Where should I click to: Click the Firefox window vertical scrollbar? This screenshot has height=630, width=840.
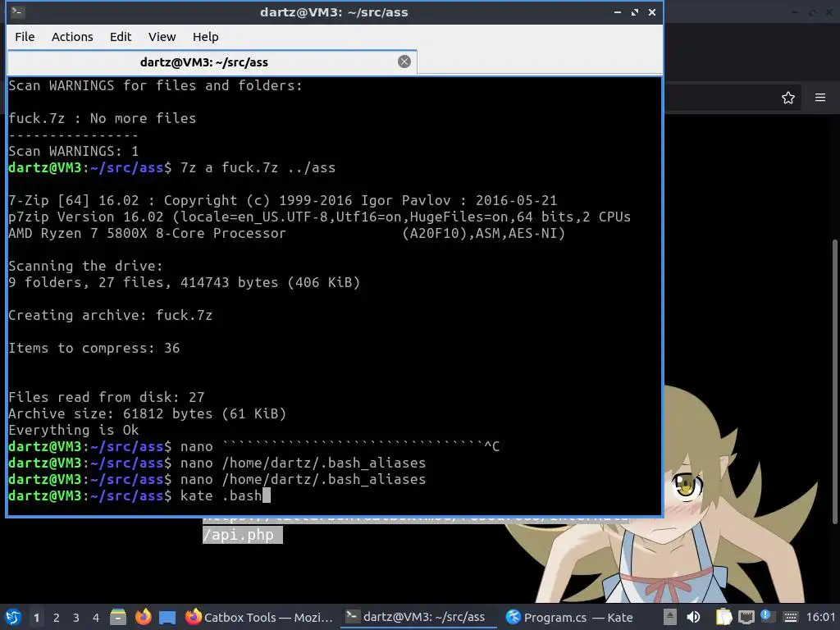pos(835,381)
